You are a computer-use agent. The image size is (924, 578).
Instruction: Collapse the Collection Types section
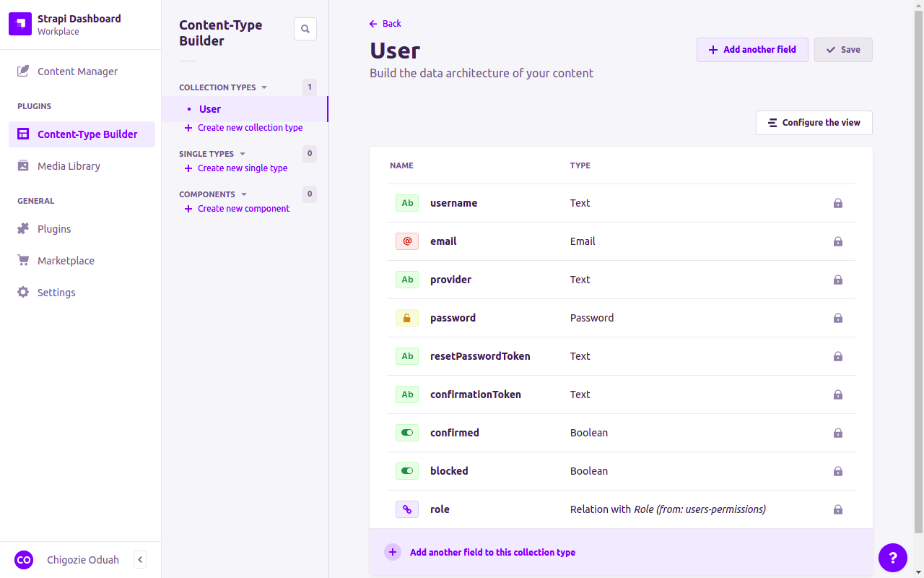[x=264, y=87]
